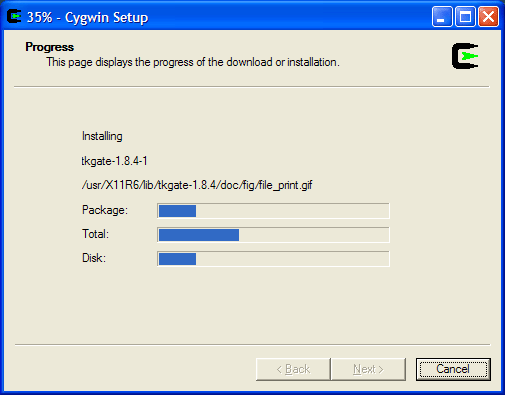Close the Cygwin Setup window

click(488, 16)
